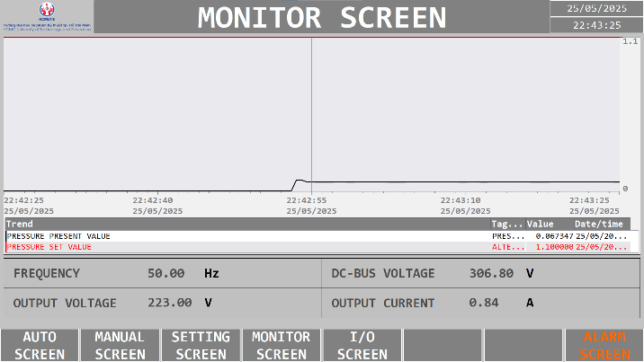
Task: Select the PRESSURE PRESENT VALUE trend row
Action: click(318, 236)
